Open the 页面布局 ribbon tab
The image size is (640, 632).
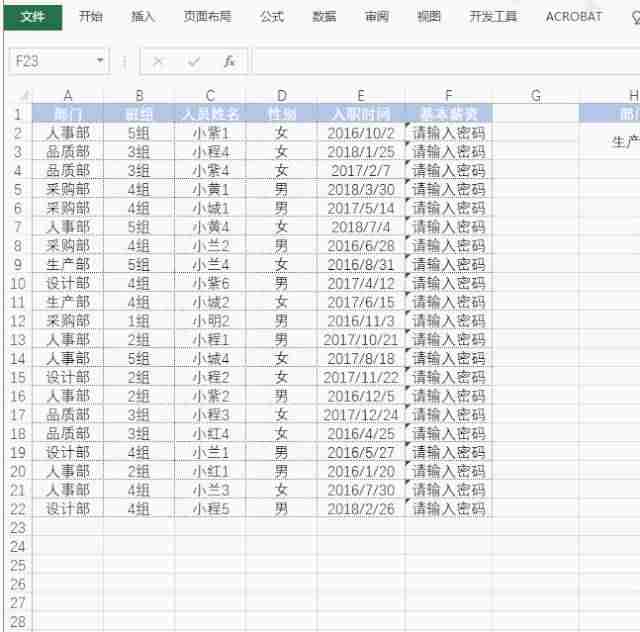pyautogui.click(x=207, y=17)
